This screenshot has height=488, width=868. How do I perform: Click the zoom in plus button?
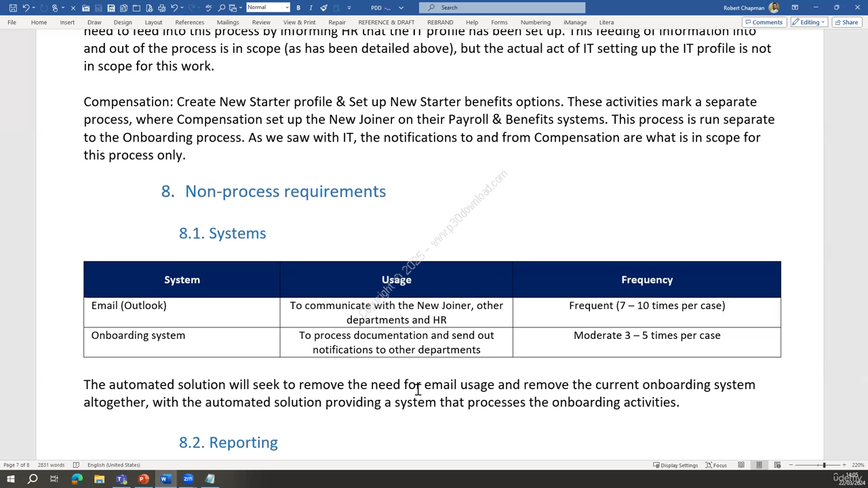click(x=844, y=465)
